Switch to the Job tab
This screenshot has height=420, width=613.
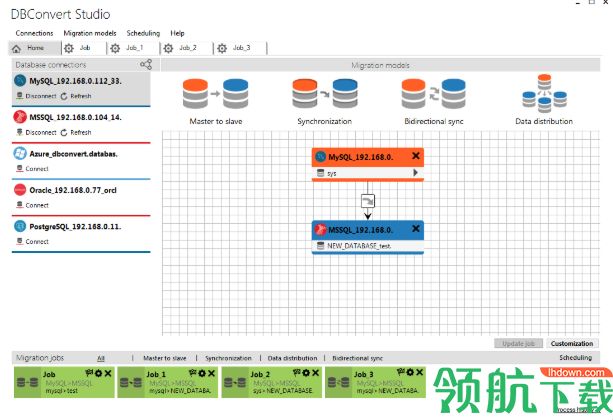point(84,48)
